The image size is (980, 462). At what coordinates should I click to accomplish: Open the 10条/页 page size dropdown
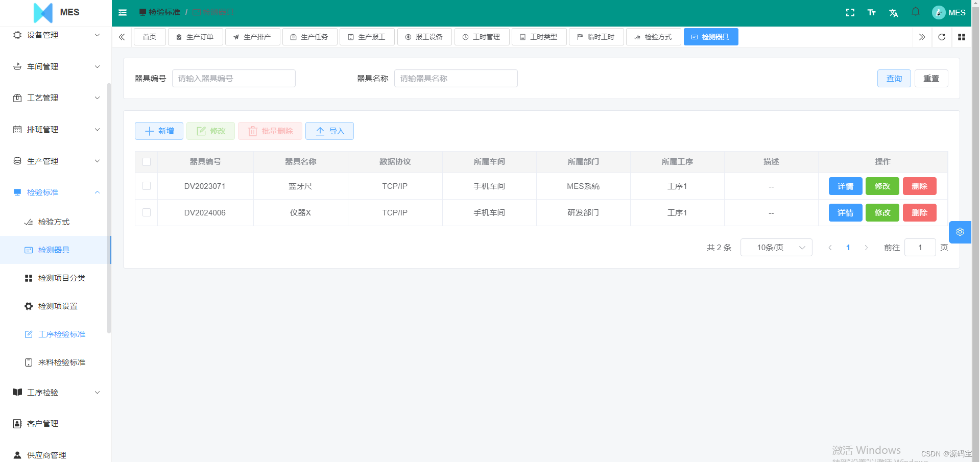776,247
